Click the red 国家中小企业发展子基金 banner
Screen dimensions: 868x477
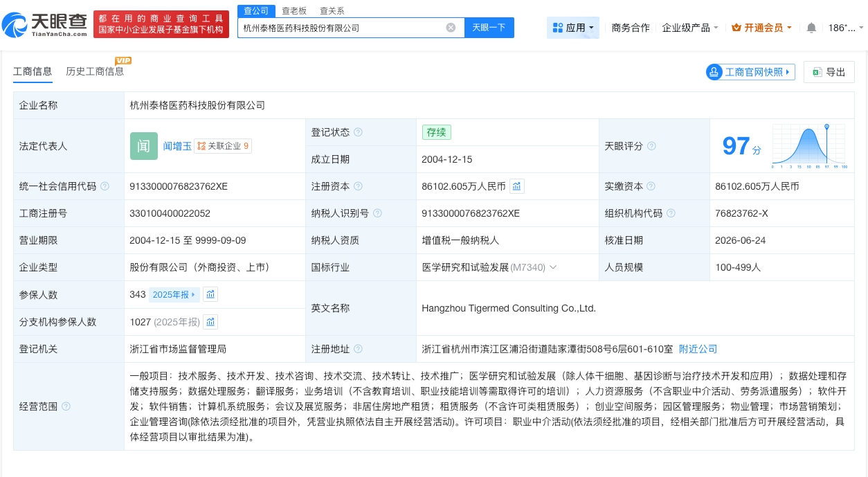161,24
